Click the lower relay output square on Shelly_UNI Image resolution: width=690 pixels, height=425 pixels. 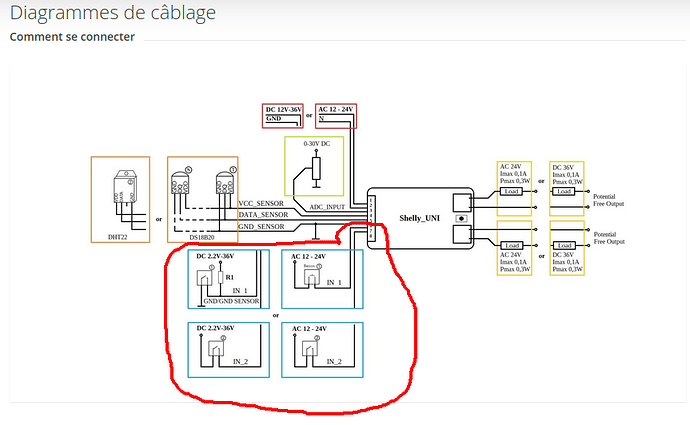[x=461, y=236]
